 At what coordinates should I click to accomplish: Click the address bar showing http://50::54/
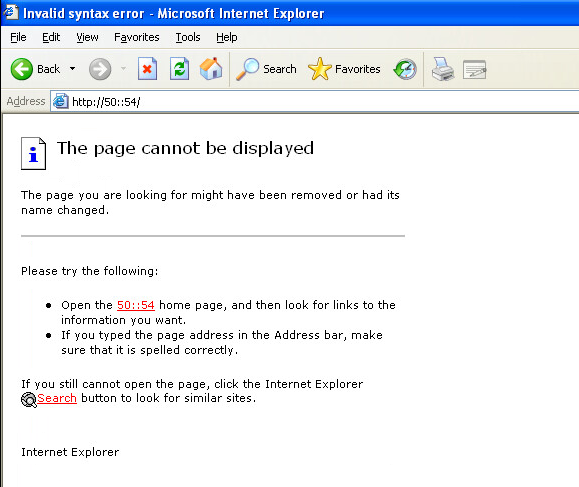tap(315, 102)
